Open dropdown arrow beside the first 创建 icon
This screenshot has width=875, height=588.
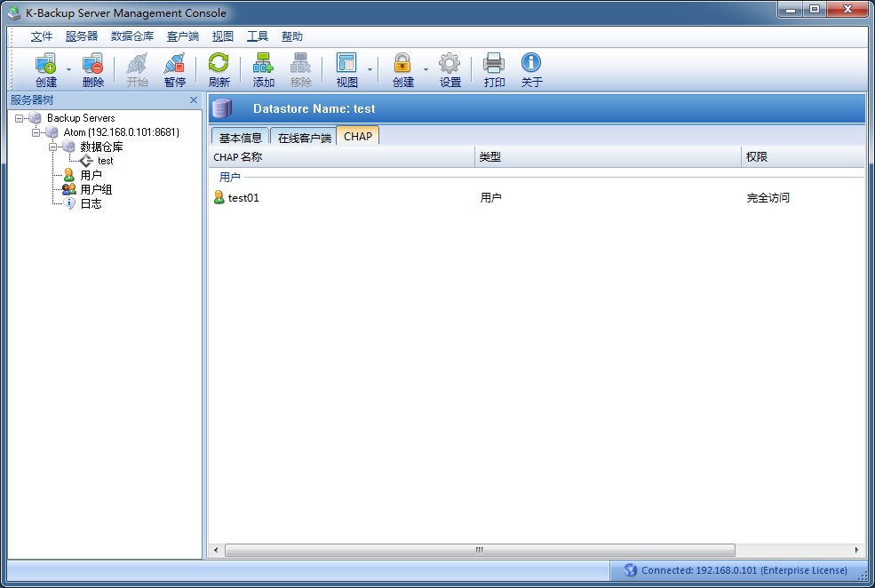click(68, 70)
